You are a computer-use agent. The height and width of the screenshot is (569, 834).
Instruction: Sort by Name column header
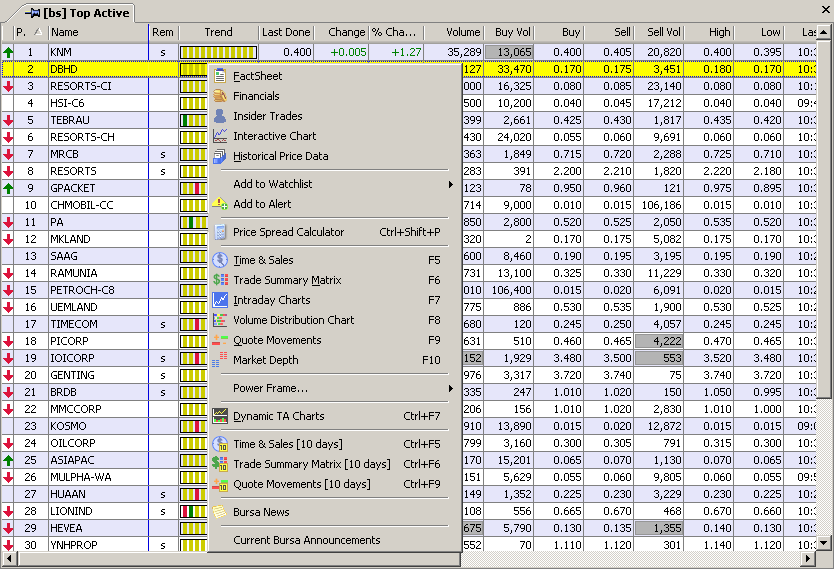(98, 32)
